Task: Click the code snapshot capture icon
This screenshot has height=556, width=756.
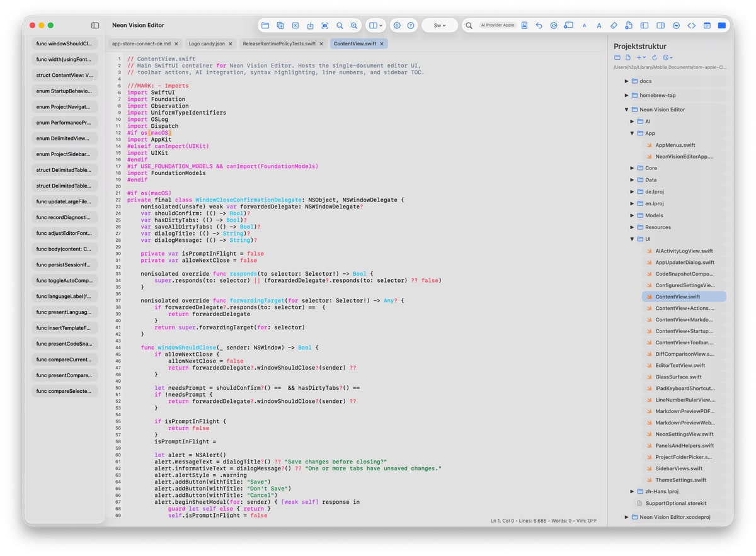Action: click(x=324, y=25)
